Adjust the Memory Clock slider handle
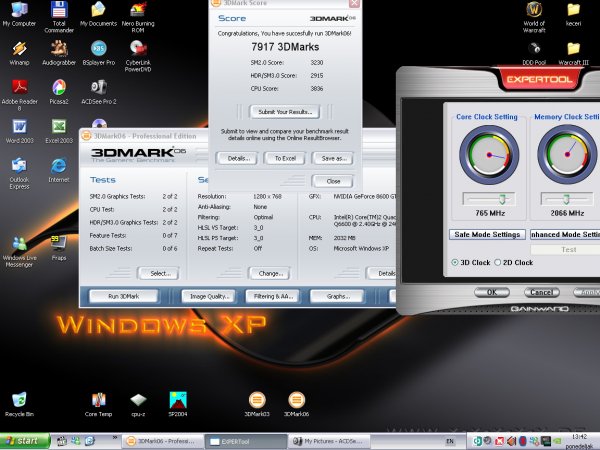This screenshot has width=600, height=450. click(x=566, y=199)
